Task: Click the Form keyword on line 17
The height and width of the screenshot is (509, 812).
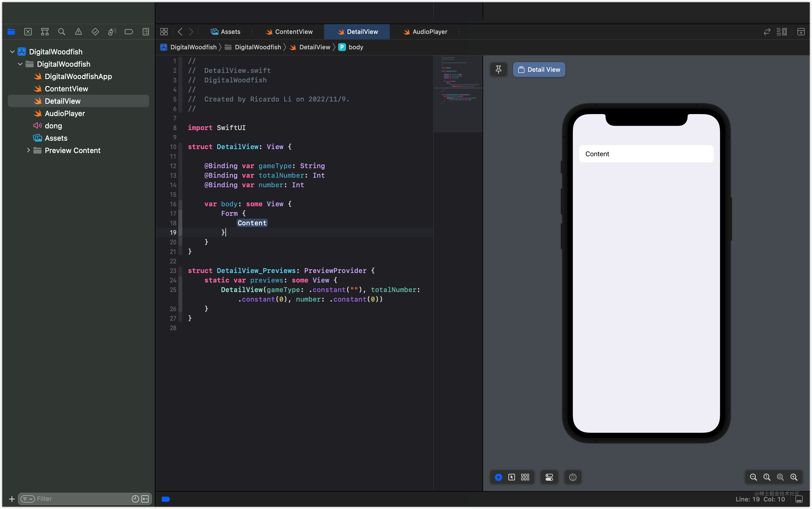Action: coord(229,213)
